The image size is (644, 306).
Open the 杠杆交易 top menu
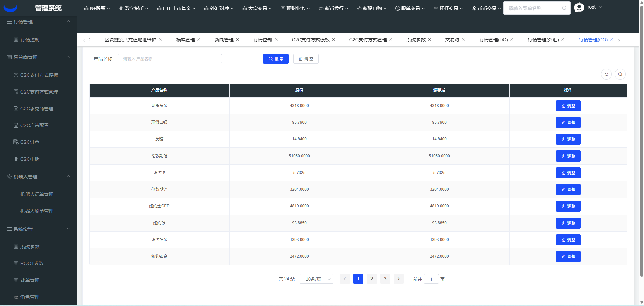click(448, 8)
